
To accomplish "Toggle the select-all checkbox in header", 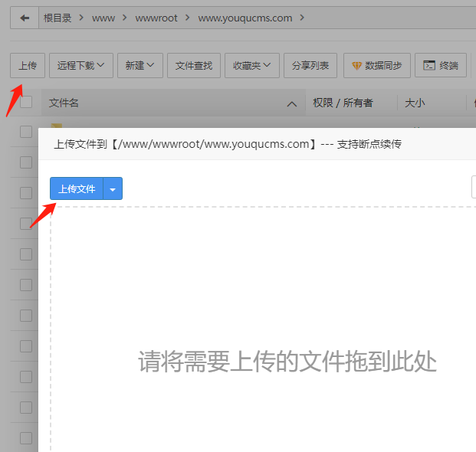I will pyautogui.click(x=26, y=103).
